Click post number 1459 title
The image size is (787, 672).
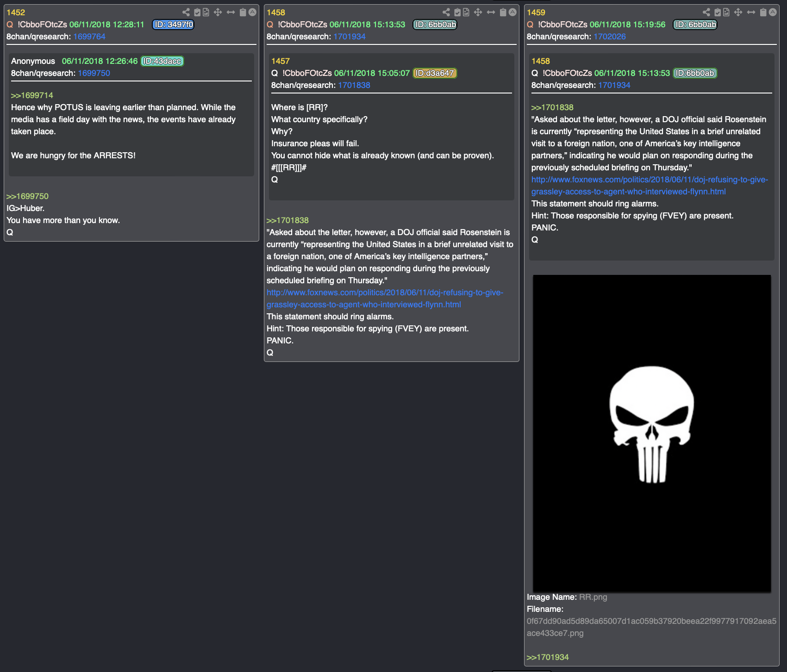[x=536, y=12]
